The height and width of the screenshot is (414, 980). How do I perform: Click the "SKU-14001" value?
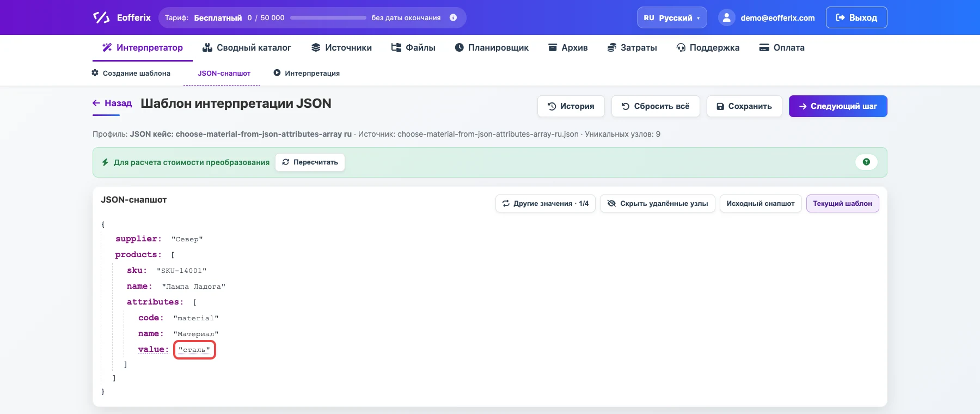click(182, 271)
